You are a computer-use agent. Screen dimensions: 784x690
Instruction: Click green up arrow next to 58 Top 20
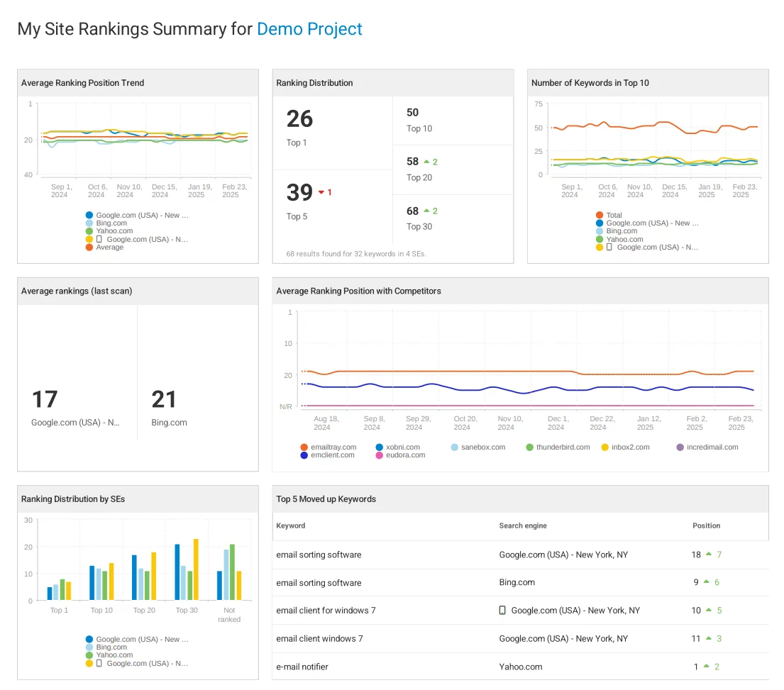click(x=426, y=162)
